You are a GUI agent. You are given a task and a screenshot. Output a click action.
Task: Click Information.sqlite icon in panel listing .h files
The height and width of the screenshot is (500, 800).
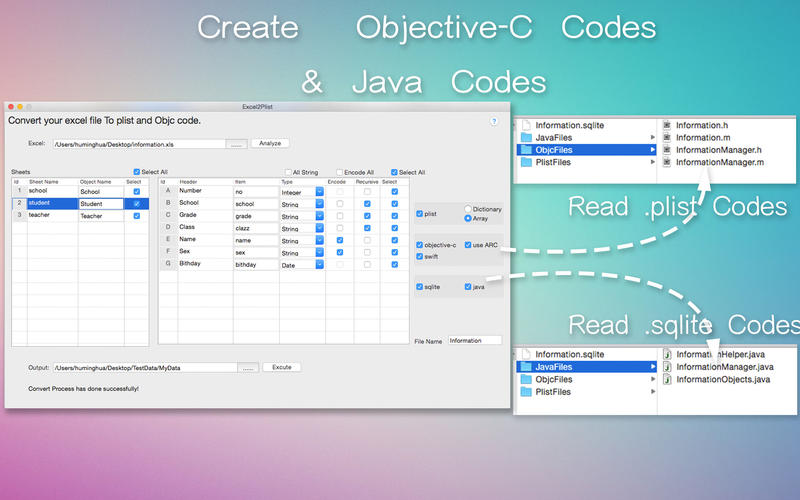pyautogui.click(x=526, y=125)
